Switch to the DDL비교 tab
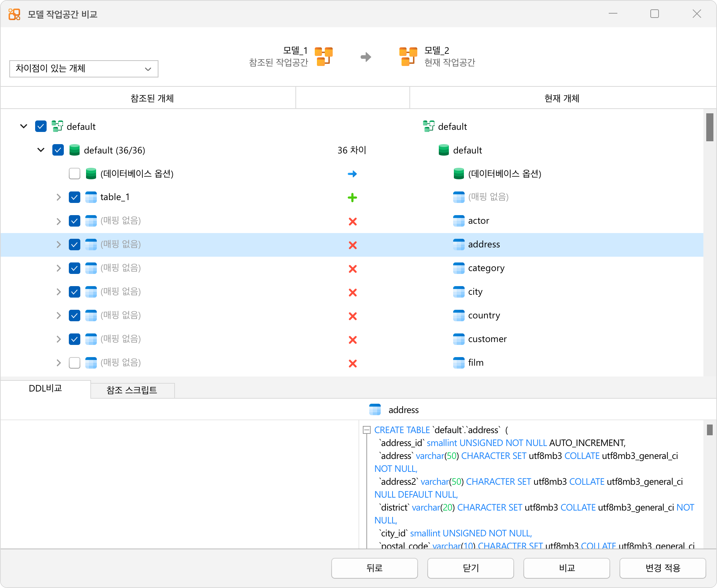Image resolution: width=717 pixels, height=588 pixels. pyautogui.click(x=46, y=389)
